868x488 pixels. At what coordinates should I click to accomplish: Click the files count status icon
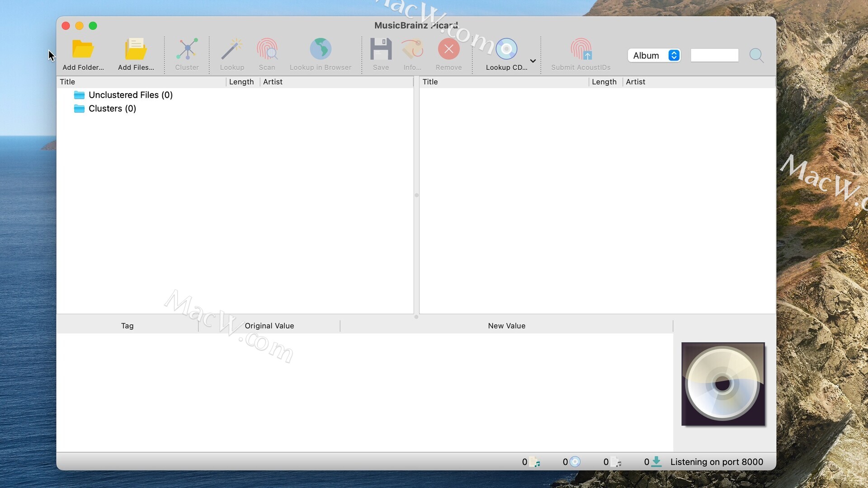(x=535, y=462)
